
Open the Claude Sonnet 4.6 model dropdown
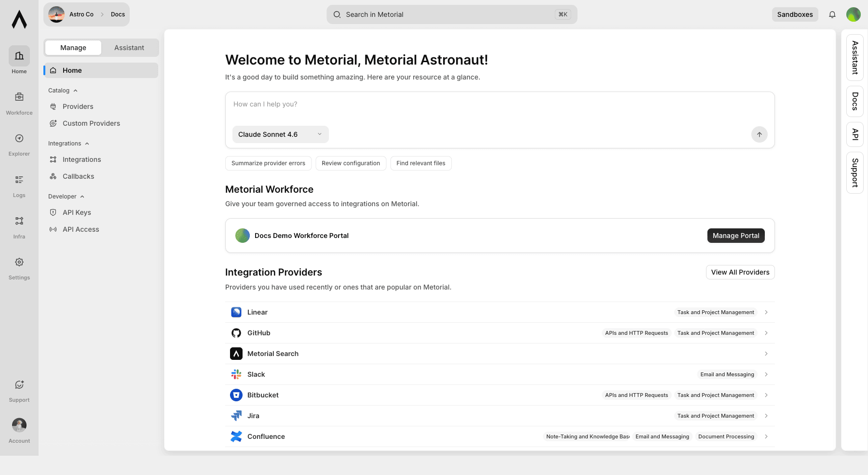coord(281,134)
